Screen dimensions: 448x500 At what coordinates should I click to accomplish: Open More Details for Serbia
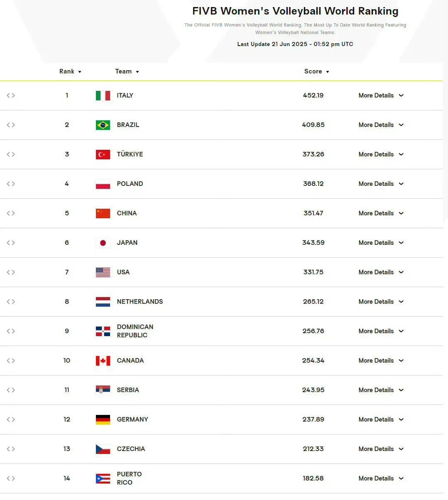click(381, 390)
